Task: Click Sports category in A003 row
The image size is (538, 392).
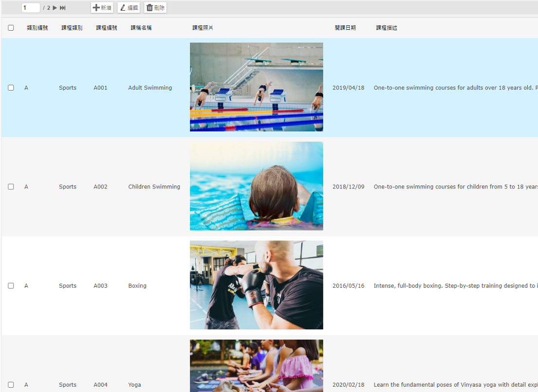Action: coord(68,285)
